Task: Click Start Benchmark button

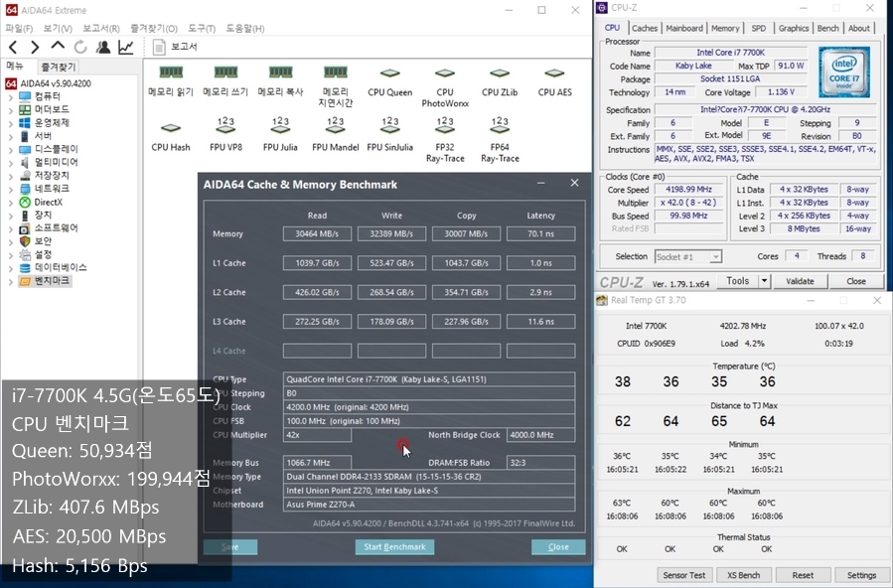Action: [394, 547]
